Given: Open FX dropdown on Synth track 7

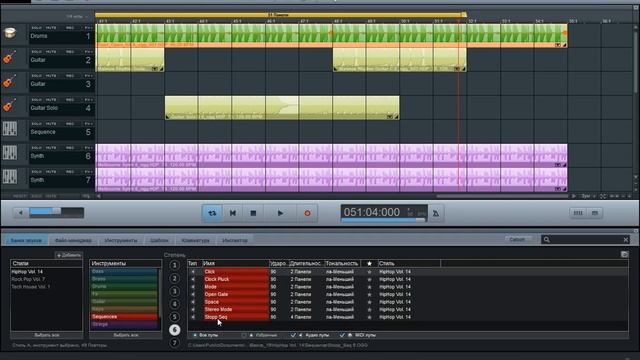Looking at the screenshot, I should pyautogui.click(x=89, y=172).
